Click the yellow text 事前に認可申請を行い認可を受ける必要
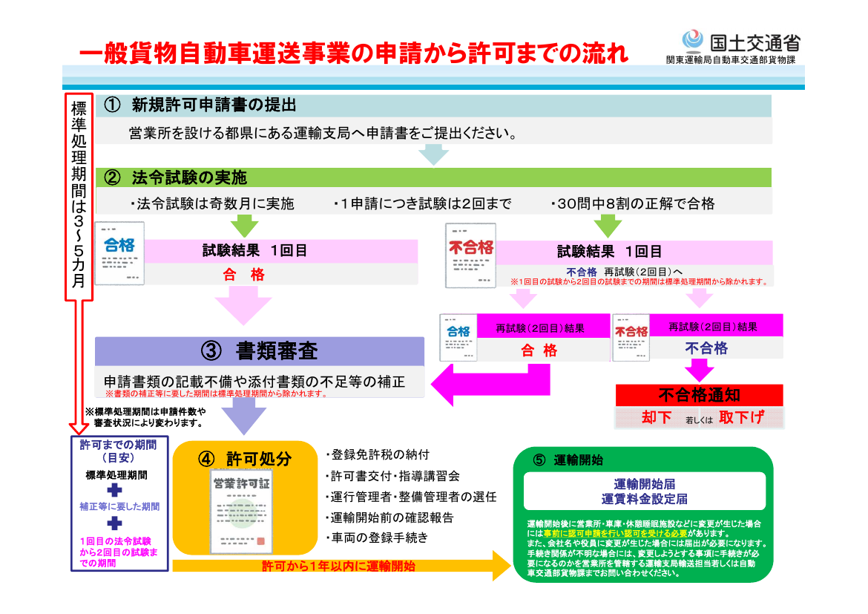The height and width of the screenshot is (614, 868). (x=616, y=534)
